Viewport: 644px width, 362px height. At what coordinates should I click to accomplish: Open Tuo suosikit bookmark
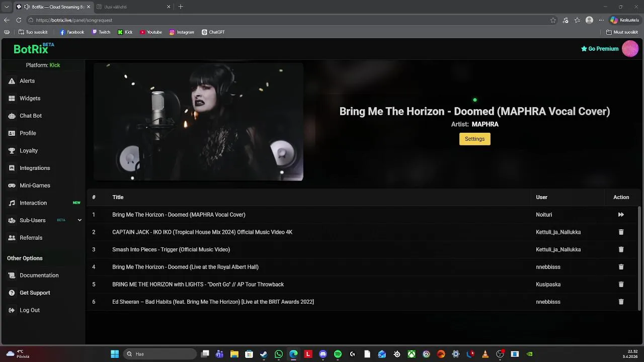coord(33,32)
